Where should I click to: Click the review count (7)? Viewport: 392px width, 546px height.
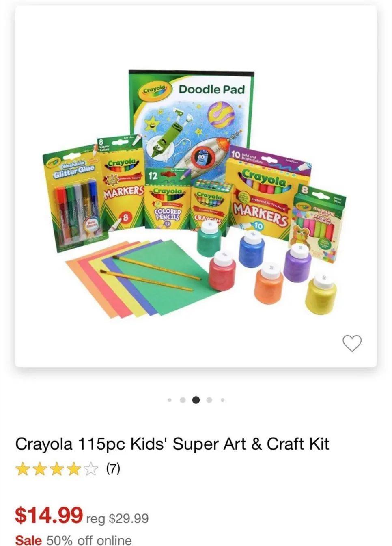click(113, 469)
